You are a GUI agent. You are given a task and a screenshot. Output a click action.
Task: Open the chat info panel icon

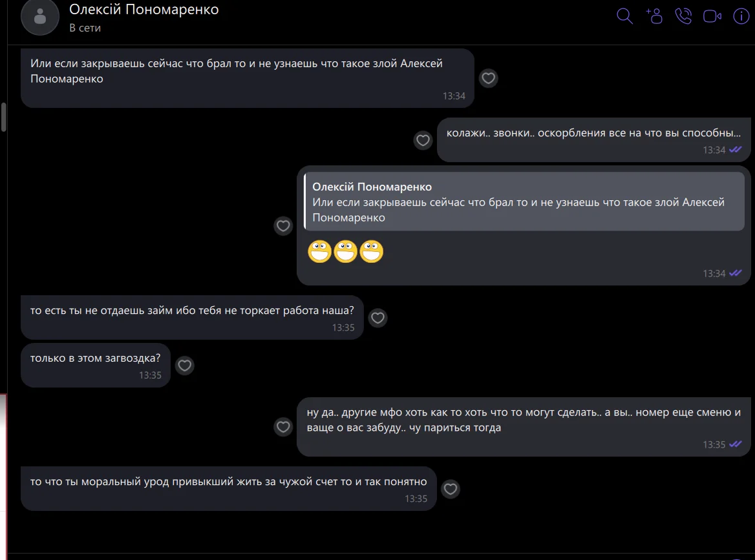click(x=741, y=16)
